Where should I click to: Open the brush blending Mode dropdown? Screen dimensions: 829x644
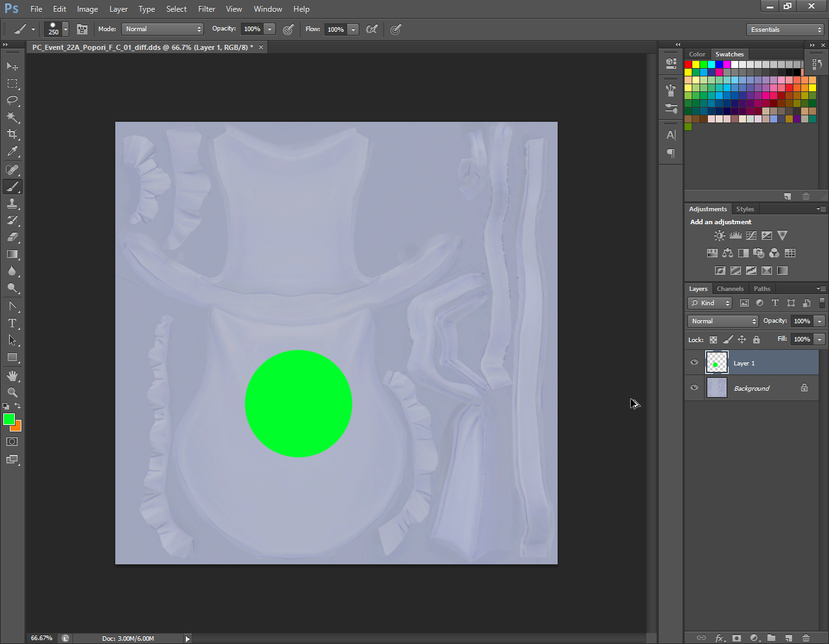tap(163, 29)
